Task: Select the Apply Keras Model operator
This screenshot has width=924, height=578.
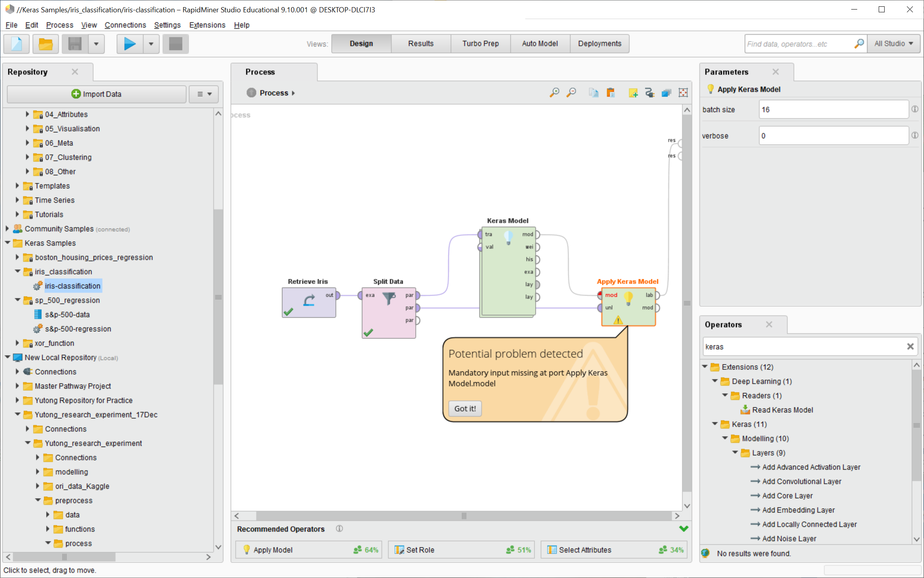Action: 629,307
